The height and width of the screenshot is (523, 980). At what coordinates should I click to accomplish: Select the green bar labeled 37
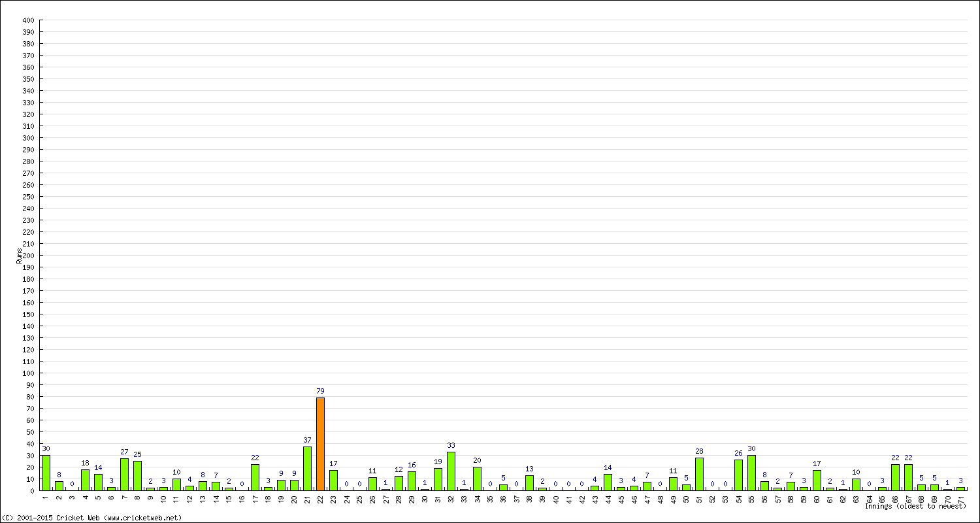pos(307,469)
